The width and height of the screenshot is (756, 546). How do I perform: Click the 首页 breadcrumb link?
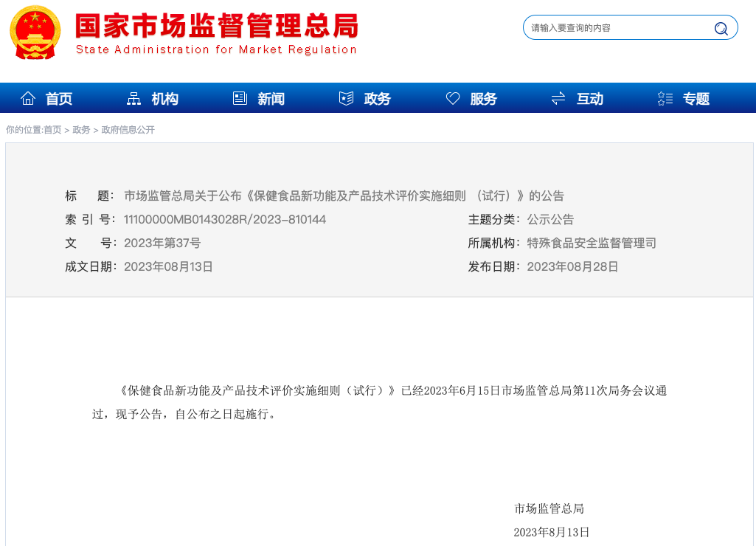click(x=52, y=130)
